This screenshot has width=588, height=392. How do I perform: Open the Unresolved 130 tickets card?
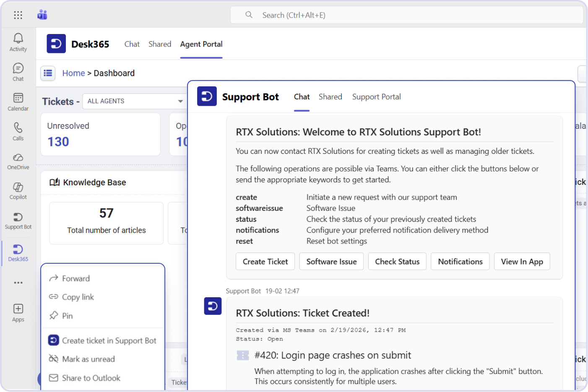(101, 134)
